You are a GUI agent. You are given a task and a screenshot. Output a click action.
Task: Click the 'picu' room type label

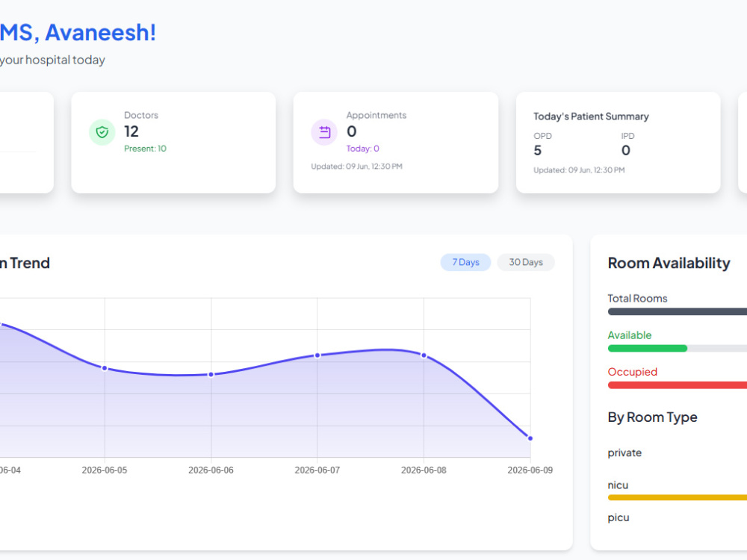[x=619, y=517]
